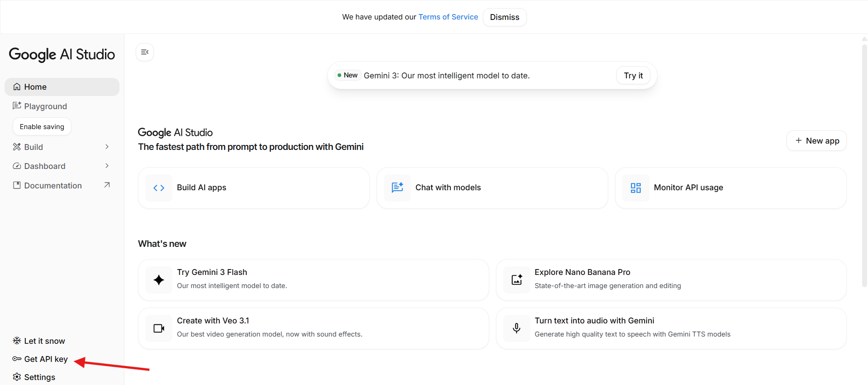
Task: Go to Home in sidebar
Action: 35,87
